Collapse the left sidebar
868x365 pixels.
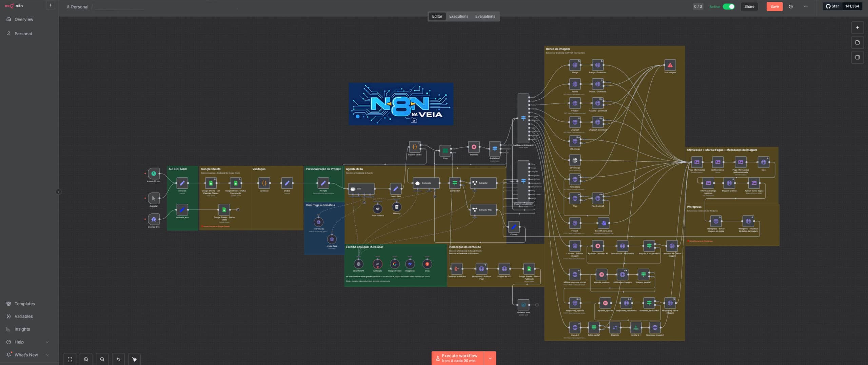point(58,192)
